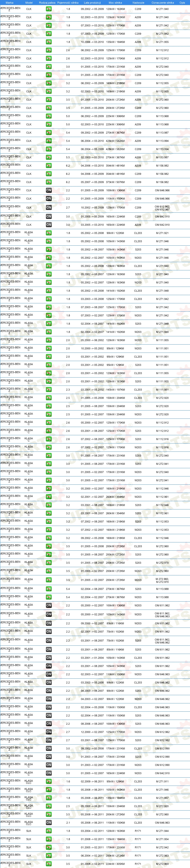The width and height of the screenshot is (190, 868).
Task: Select engine codes OM 612.962, OM 612.967 cell
Action: point(162,208)
